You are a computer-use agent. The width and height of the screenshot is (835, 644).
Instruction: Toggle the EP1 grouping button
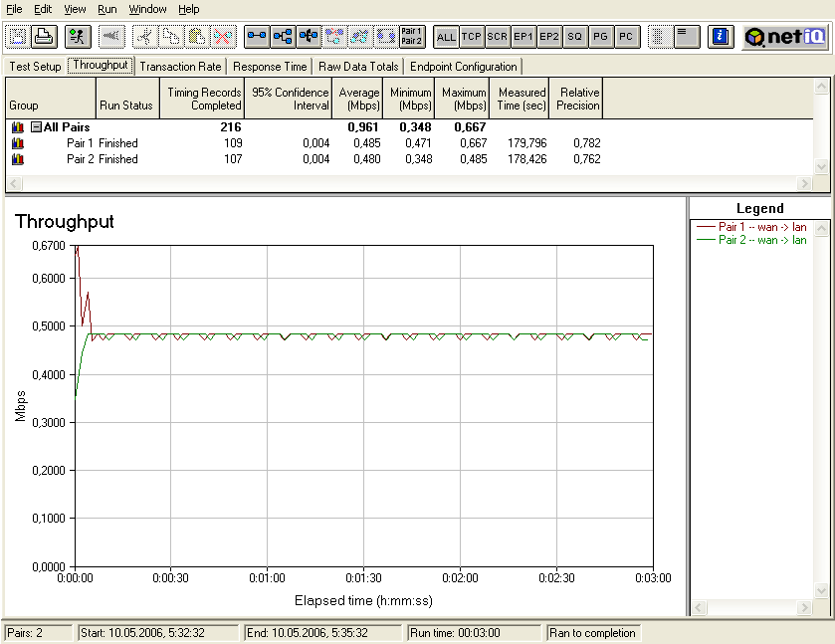(x=523, y=37)
